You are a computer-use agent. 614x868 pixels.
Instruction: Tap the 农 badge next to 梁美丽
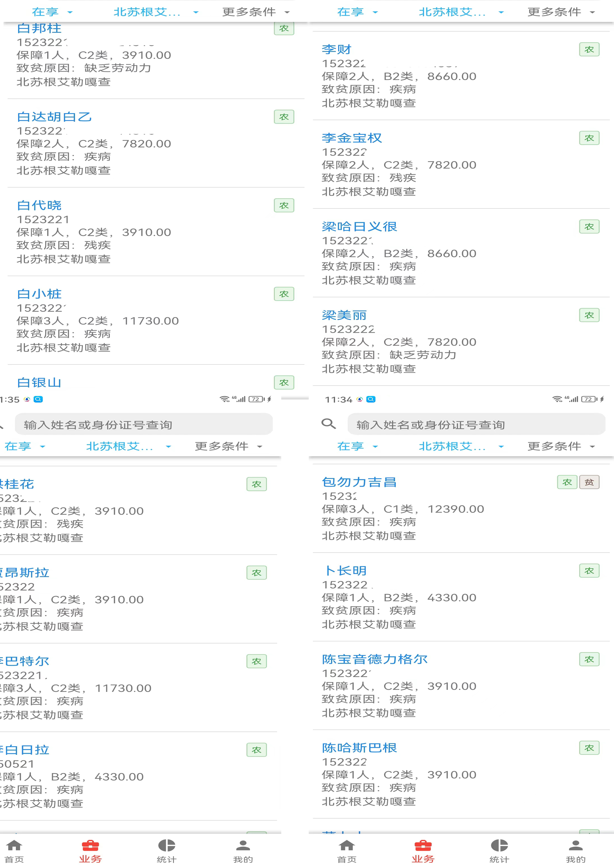pyautogui.click(x=589, y=315)
